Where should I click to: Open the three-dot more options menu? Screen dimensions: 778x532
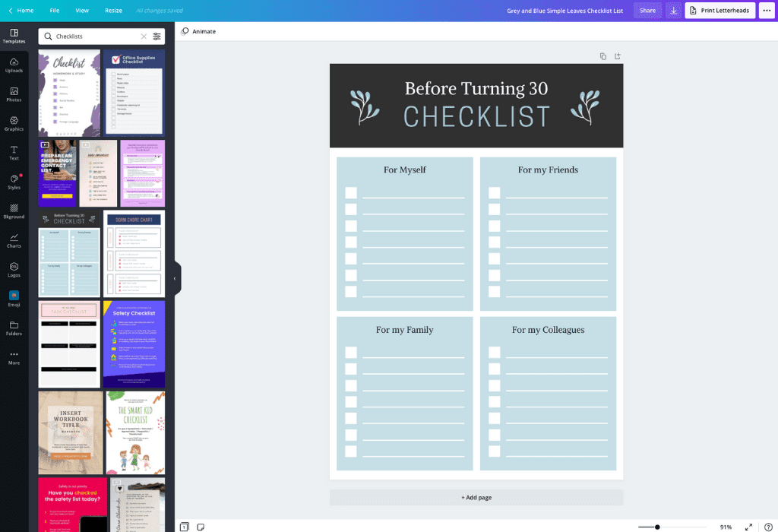[x=766, y=11]
